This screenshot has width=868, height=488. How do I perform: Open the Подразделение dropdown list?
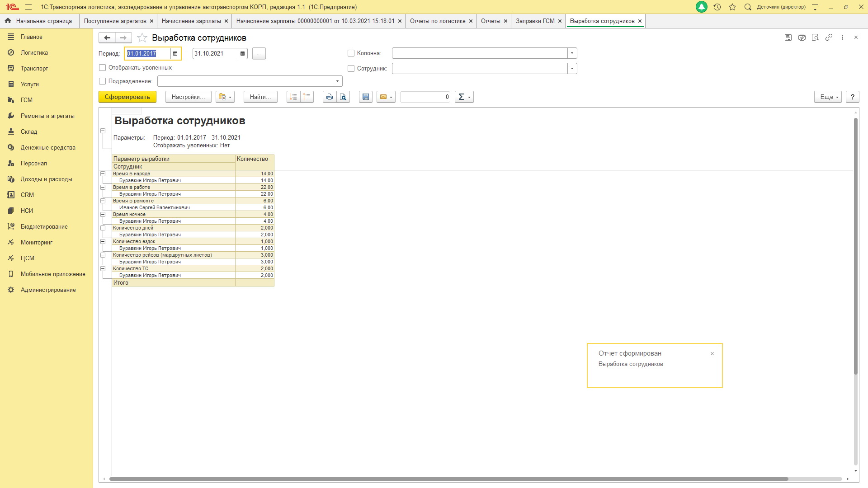click(337, 81)
